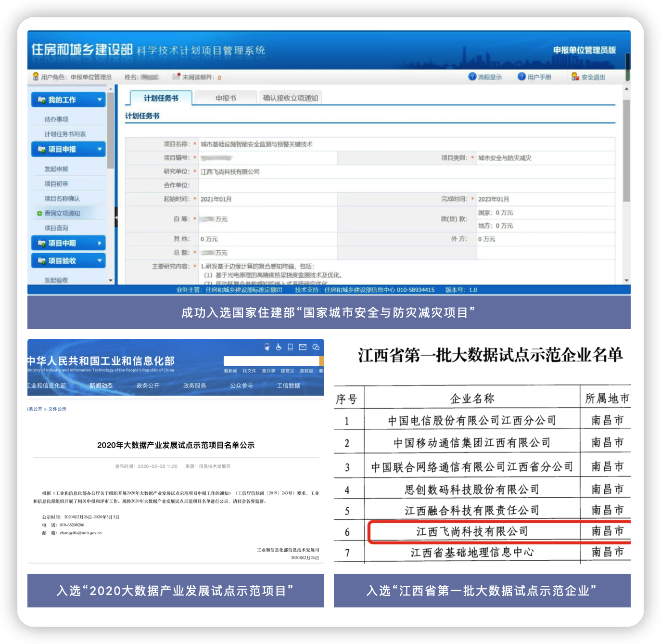
Task: Click the 项目验收 folder icon
Action: click(x=42, y=261)
